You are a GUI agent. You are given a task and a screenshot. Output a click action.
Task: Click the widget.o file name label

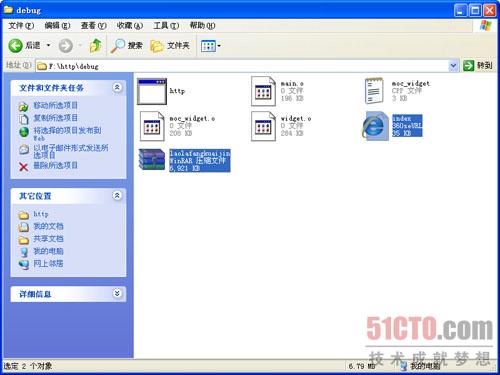[x=296, y=118]
